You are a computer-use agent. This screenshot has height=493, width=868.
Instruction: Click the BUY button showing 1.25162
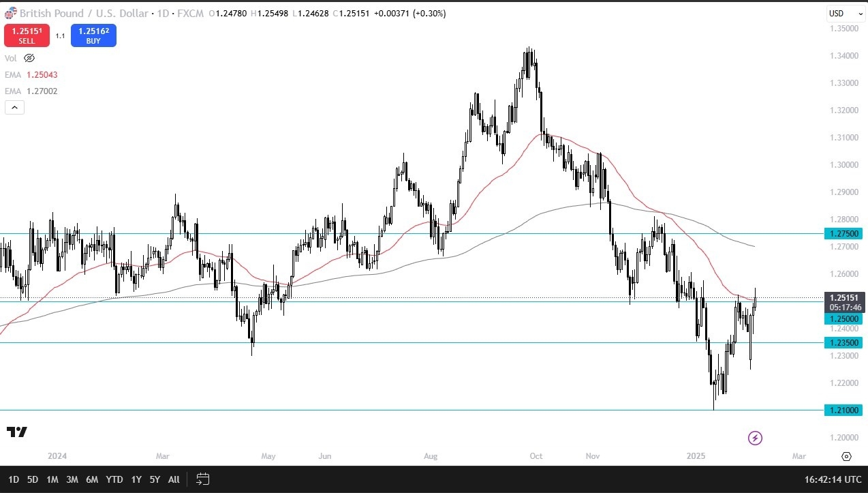point(93,35)
